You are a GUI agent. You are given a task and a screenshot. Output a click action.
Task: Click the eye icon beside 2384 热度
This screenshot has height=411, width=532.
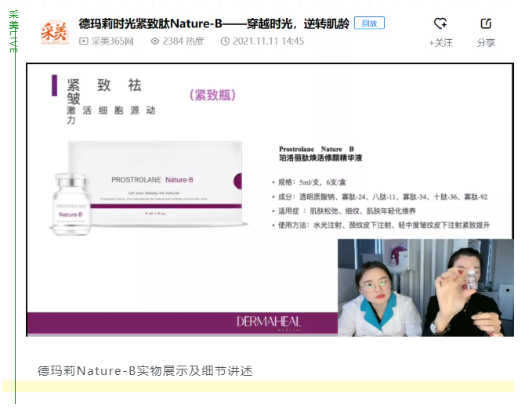154,41
